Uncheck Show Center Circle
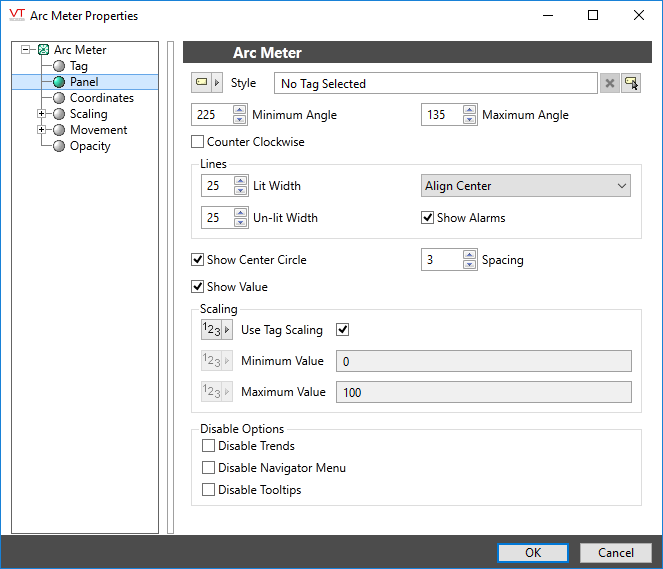 [198, 260]
